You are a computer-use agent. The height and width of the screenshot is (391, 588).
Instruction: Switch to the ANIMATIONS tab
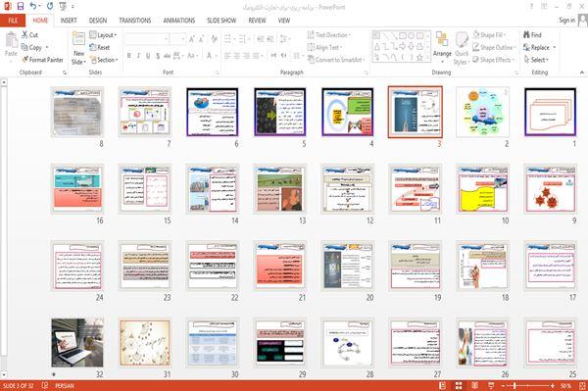(x=179, y=21)
